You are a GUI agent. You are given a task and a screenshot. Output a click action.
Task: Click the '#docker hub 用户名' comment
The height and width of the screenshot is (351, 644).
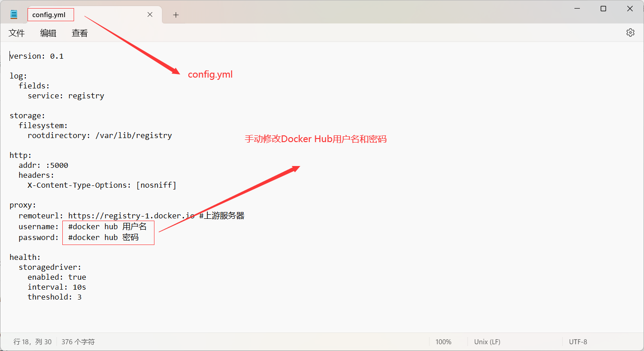click(107, 226)
